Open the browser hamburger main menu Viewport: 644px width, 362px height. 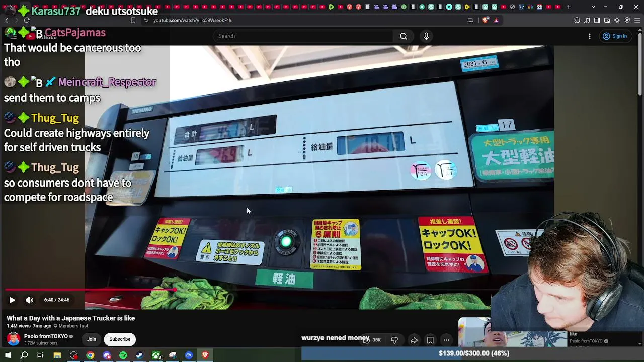click(637, 20)
